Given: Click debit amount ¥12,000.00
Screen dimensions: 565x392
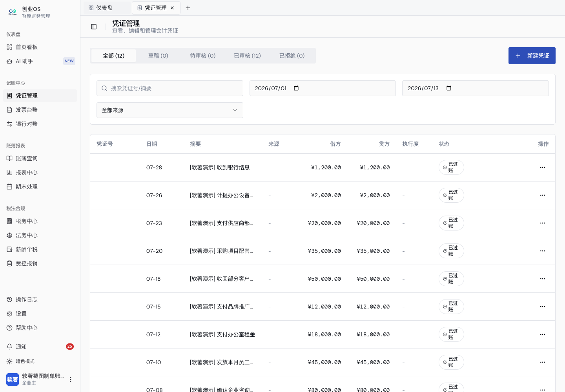Looking at the screenshot, I should [324, 307].
